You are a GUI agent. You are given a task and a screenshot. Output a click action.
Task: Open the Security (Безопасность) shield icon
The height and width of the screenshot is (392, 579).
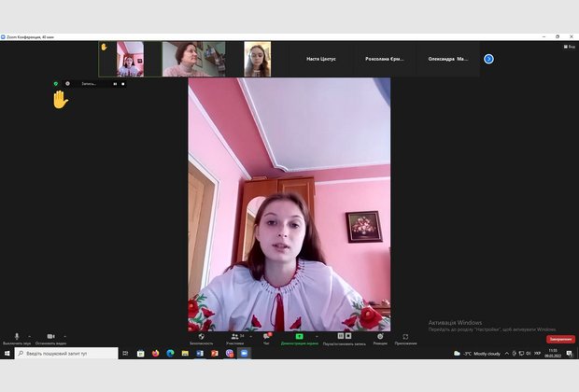(x=201, y=336)
